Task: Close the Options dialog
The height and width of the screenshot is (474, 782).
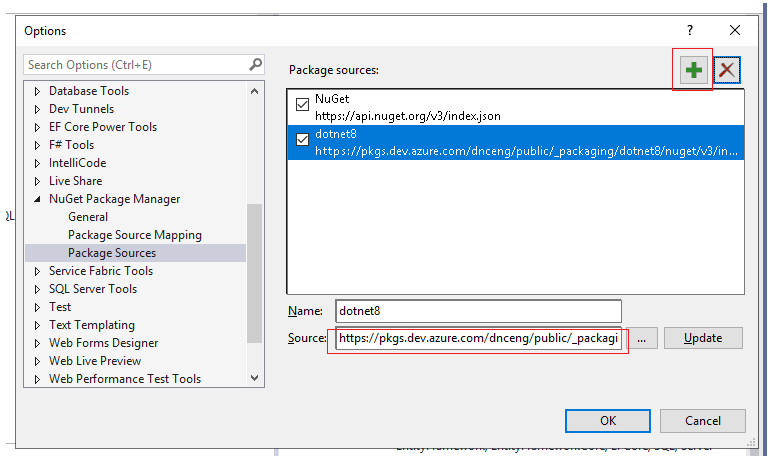Action: (x=735, y=30)
